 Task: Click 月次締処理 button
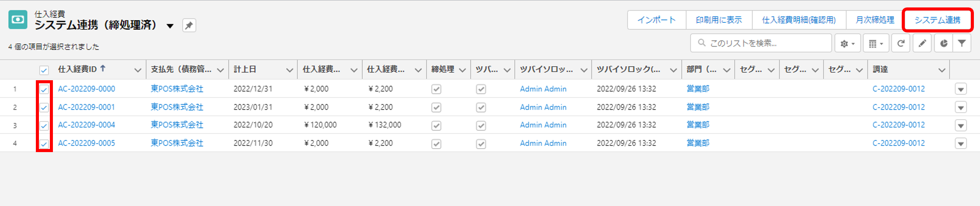875,20
